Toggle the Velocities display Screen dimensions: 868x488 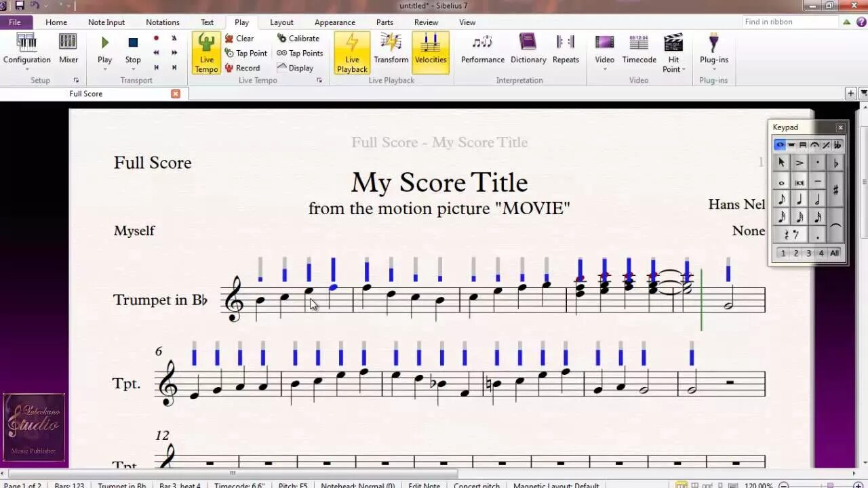click(x=431, y=53)
